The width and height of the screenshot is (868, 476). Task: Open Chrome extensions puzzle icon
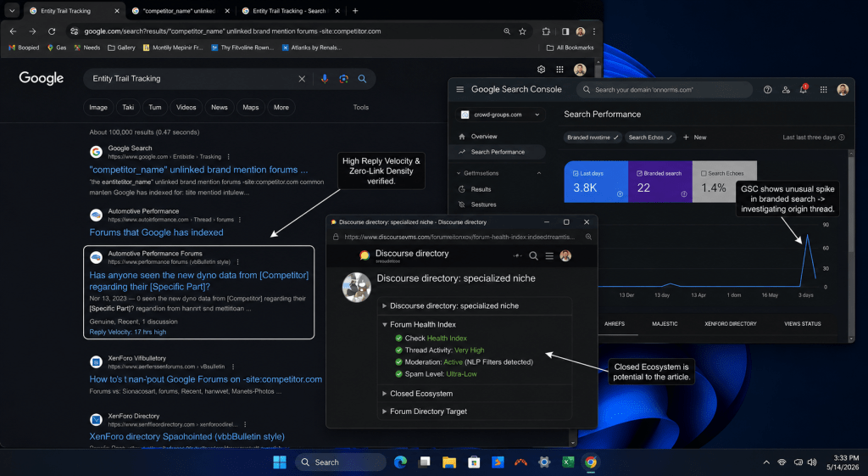click(x=546, y=31)
